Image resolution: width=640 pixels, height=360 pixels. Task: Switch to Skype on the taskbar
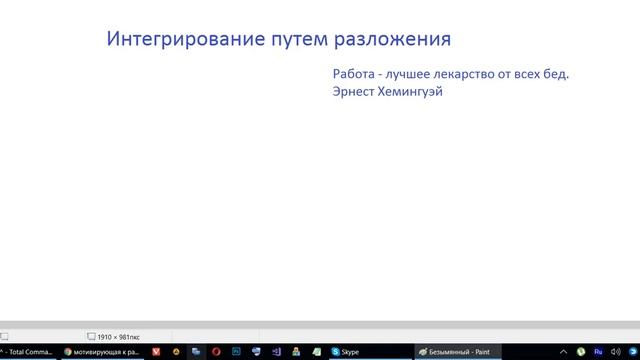point(370,352)
